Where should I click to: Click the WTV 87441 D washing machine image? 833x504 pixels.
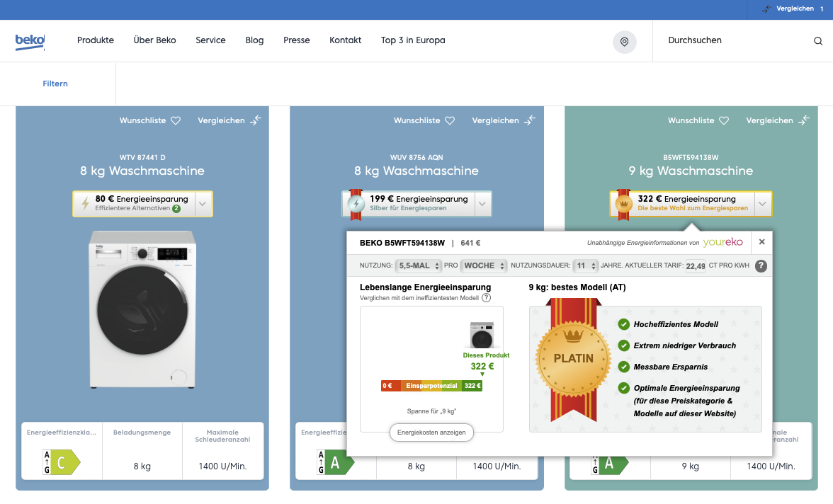pos(142,309)
